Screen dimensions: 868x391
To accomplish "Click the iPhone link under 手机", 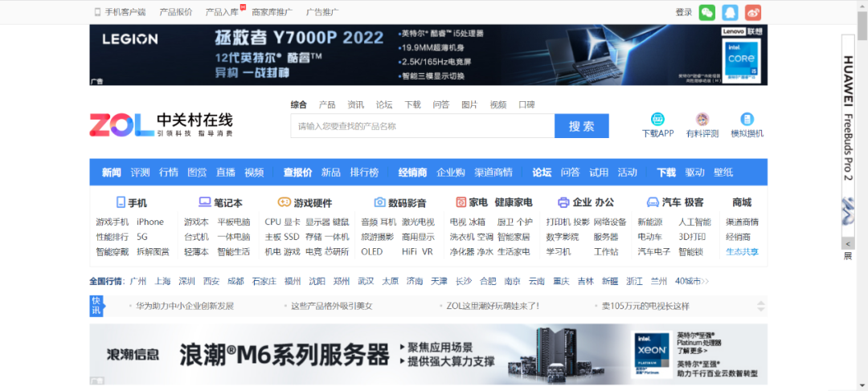I will click(x=150, y=222).
